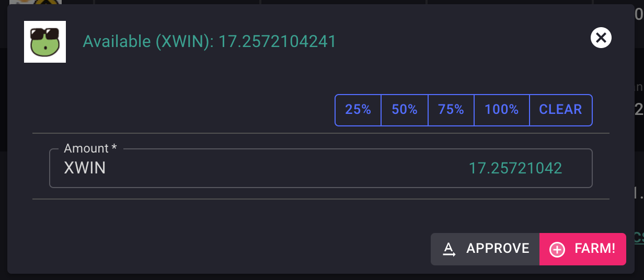The image size is (644, 280).
Task: Close the farm dialog with the X icon
Action: [x=601, y=38]
